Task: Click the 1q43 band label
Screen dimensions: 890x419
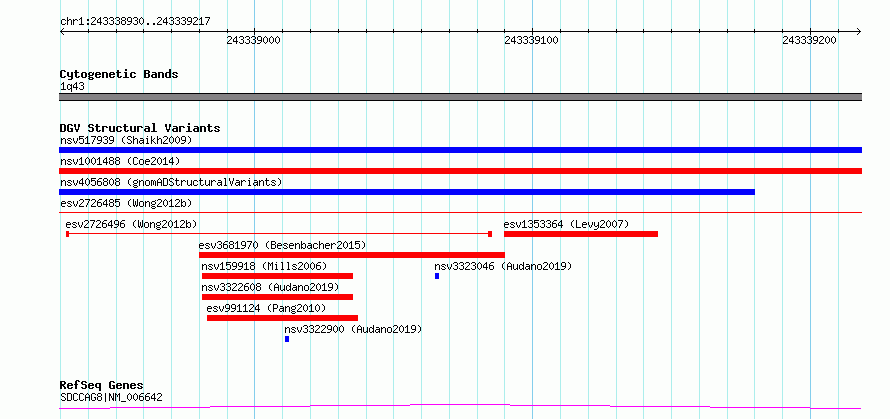Action: click(x=73, y=87)
